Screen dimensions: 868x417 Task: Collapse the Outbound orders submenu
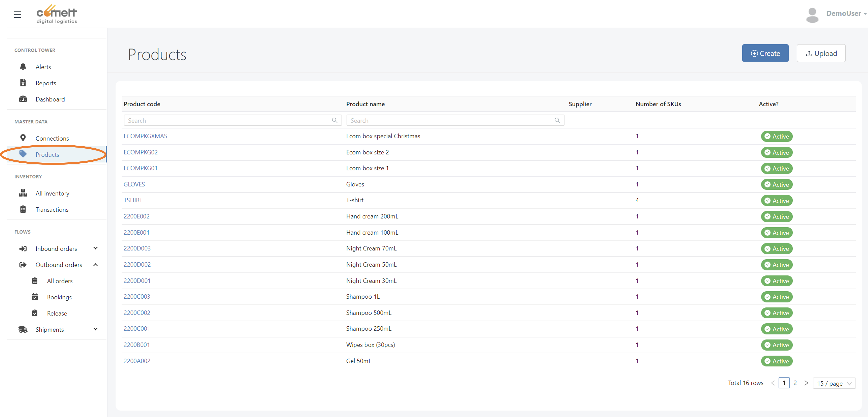pyautogui.click(x=95, y=265)
